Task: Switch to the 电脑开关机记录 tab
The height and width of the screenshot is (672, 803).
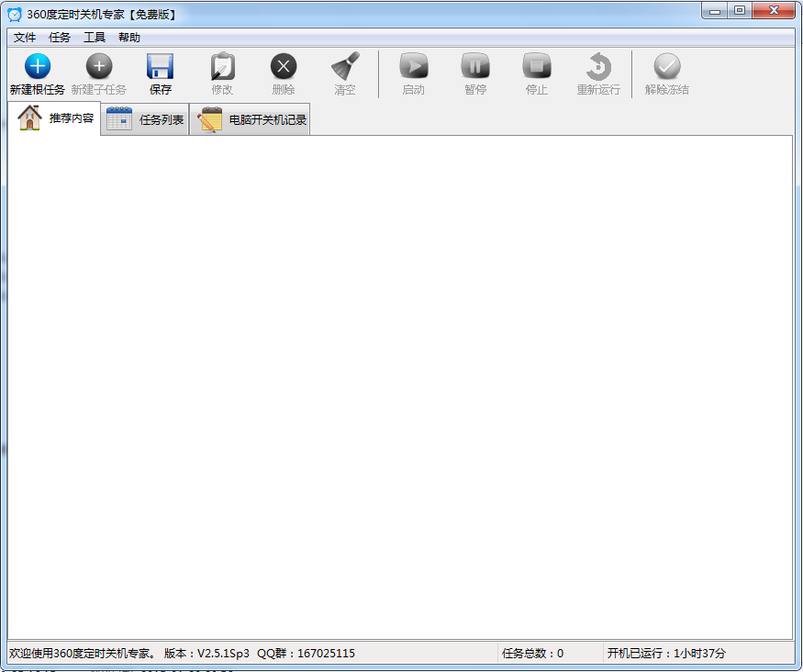Action: (250, 120)
